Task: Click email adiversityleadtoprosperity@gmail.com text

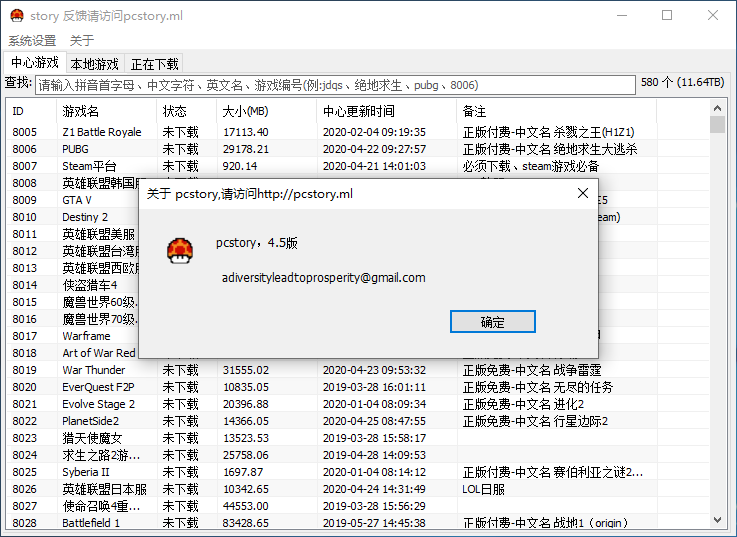Action: click(323, 278)
